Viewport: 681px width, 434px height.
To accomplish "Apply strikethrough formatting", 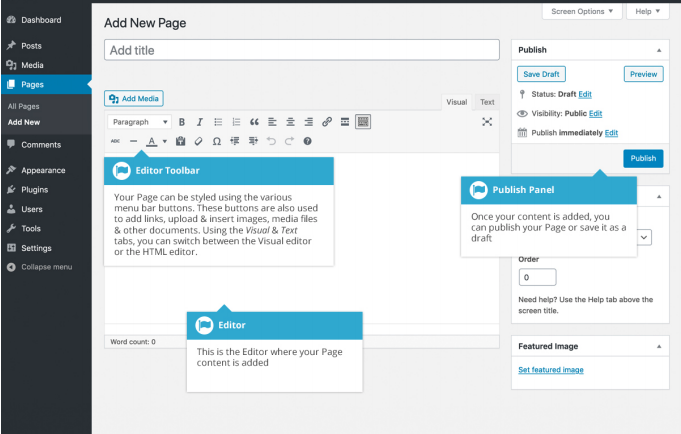I will (x=116, y=141).
